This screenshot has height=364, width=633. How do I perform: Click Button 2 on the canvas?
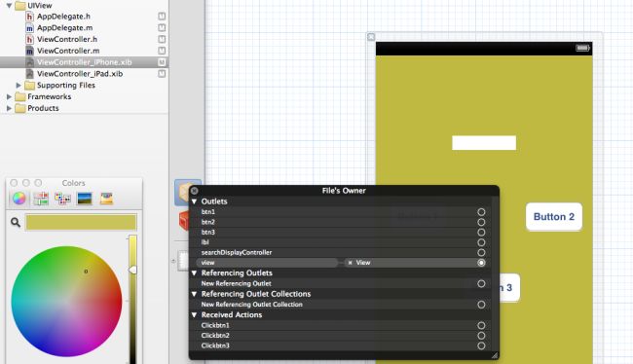click(x=554, y=217)
